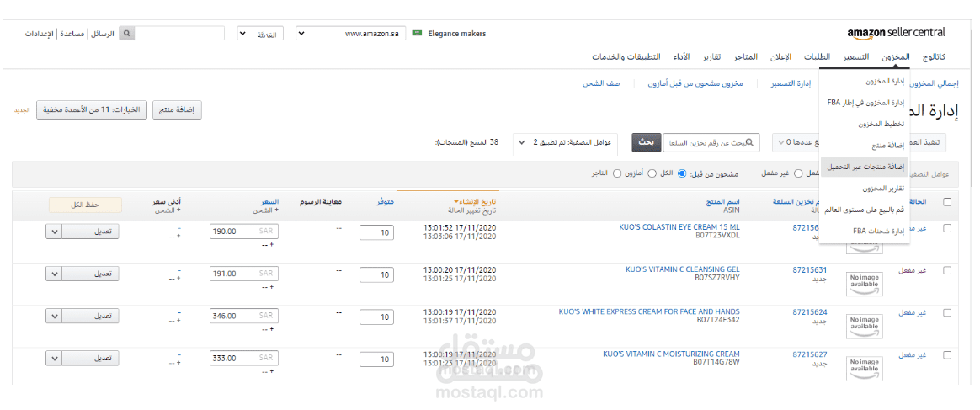
Task: Choose إدارة المخزون في إطار FBA menu entry
Action: tap(865, 102)
